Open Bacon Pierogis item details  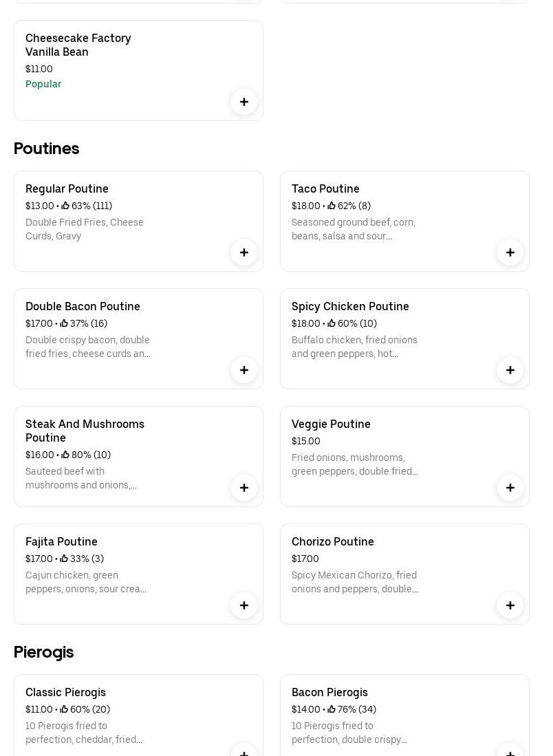(x=329, y=692)
